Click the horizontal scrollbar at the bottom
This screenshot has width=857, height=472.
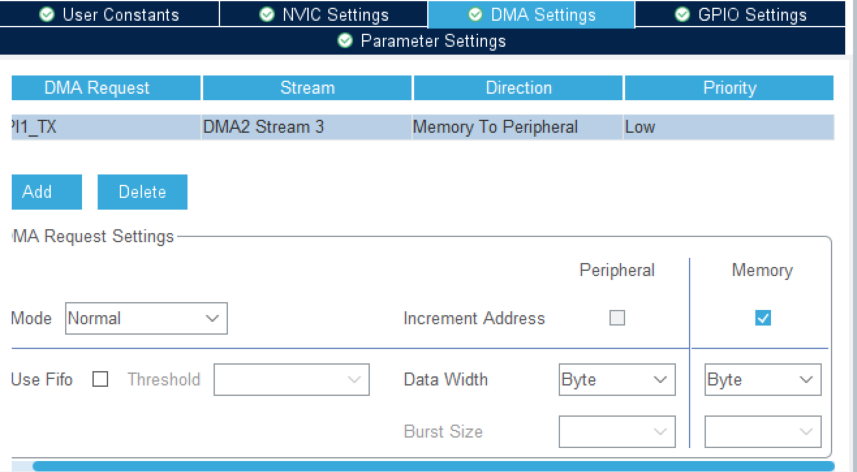[430, 466]
